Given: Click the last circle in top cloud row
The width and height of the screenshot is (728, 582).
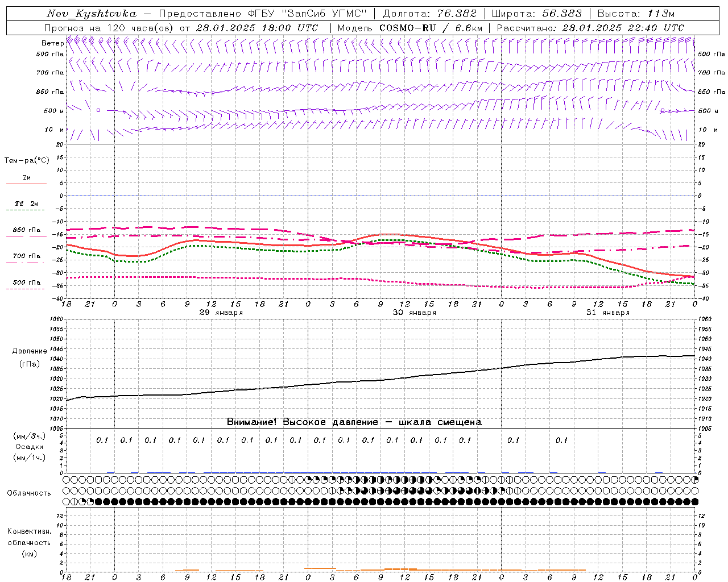Looking at the screenshot, I should [x=694, y=480].
